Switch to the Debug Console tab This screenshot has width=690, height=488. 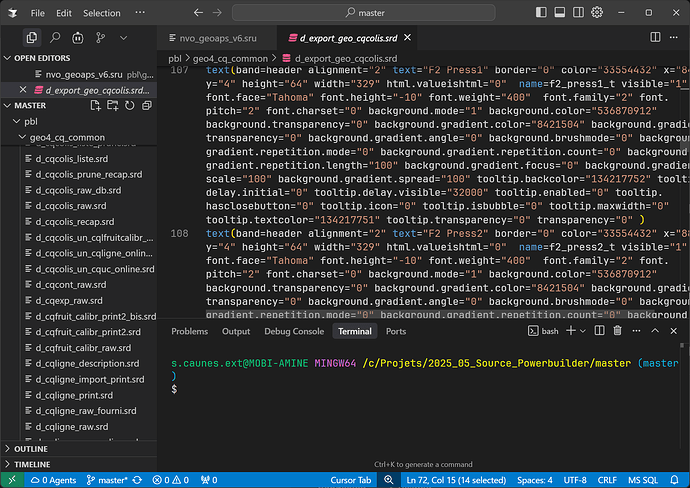pyautogui.click(x=294, y=331)
